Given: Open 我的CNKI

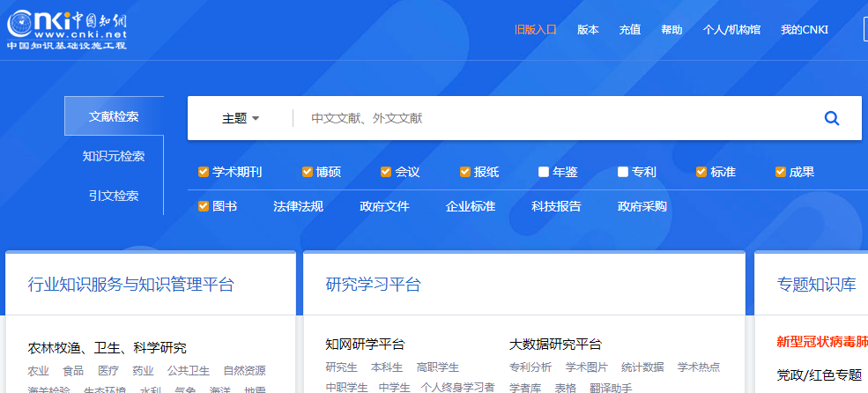Looking at the screenshot, I should tap(805, 30).
